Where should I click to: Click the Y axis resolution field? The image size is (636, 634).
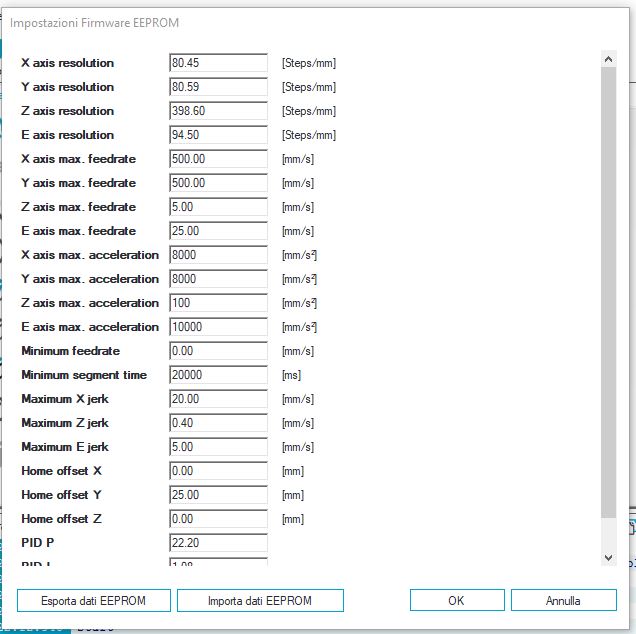click(x=218, y=87)
